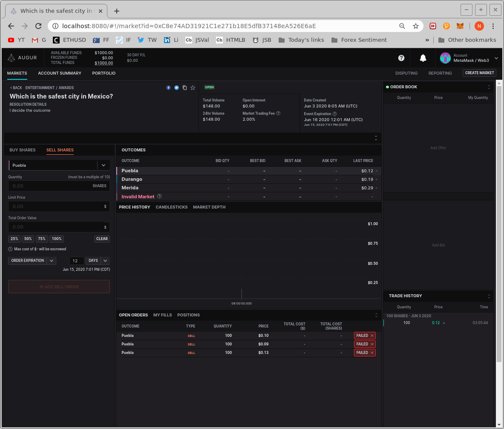Open the DAYS unit dropdown

(104, 261)
